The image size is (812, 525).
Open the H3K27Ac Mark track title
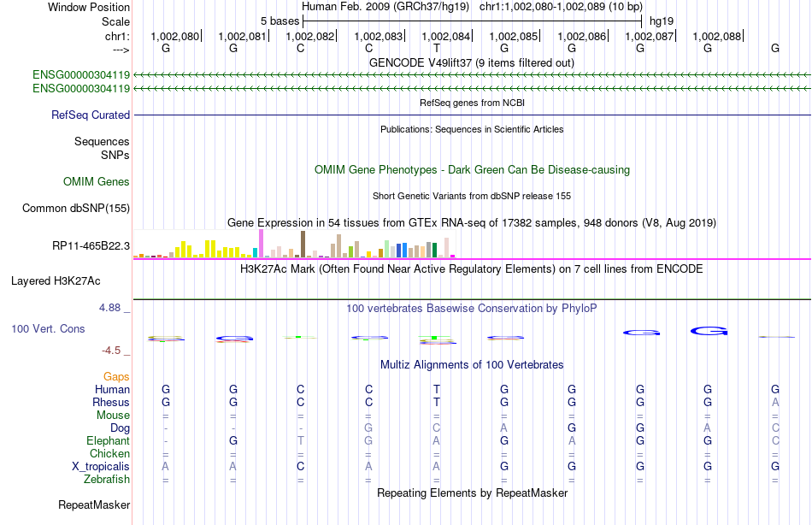(x=472, y=269)
